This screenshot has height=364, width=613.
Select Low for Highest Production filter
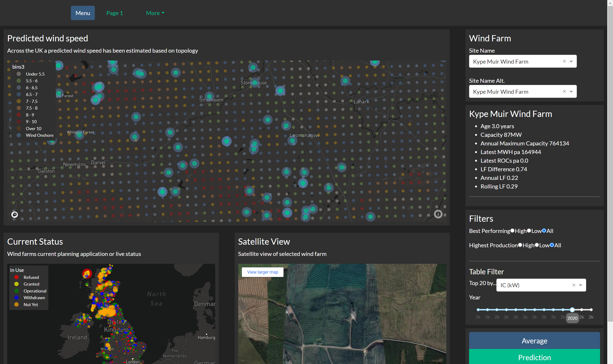click(x=537, y=245)
